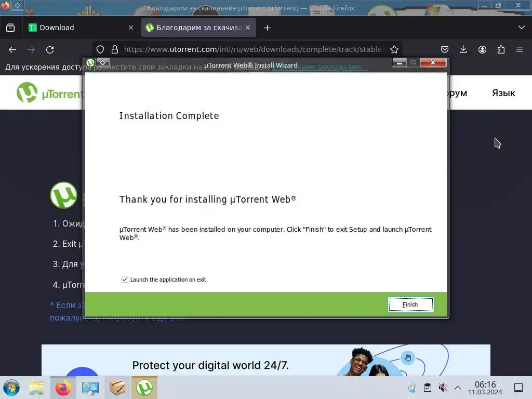Switch to the Download tab
This screenshot has width=532, height=399.
coord(81,28)
